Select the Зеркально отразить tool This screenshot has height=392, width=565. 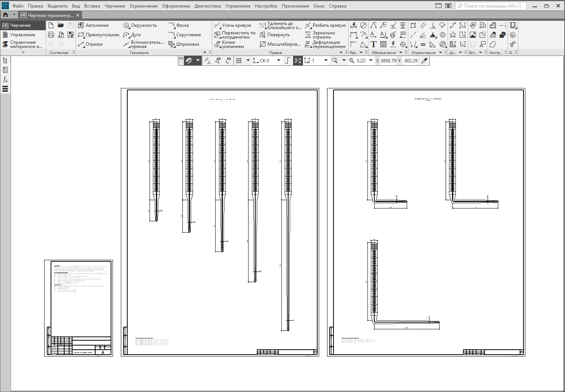tap(325, 35)
